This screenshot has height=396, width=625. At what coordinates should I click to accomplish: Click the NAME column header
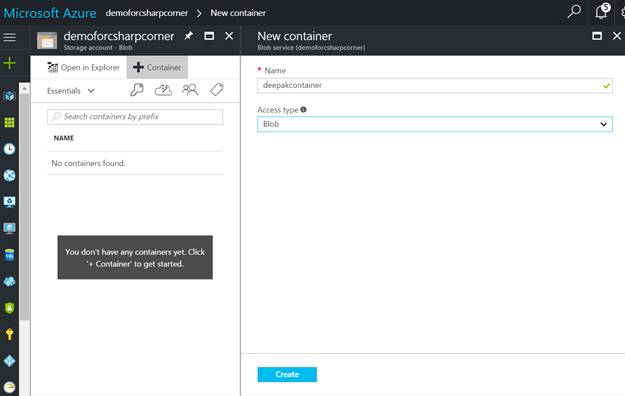[x=64, y=138]
